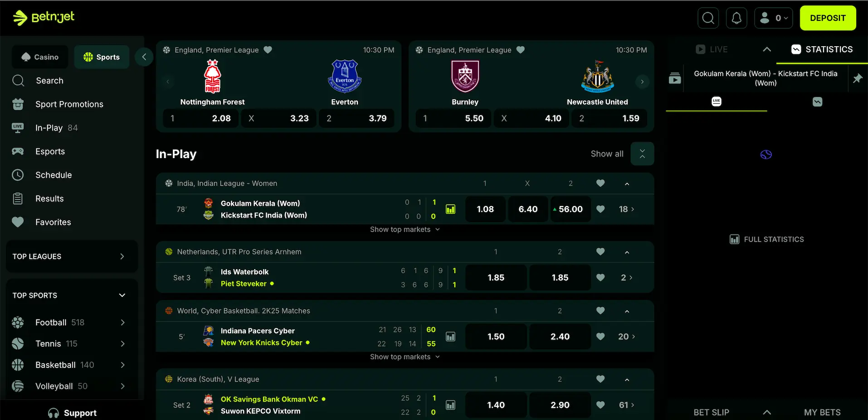This screenshot has height=420, width=868.
Task: Open the account balance dropdown
Action: tap(774, 18)
